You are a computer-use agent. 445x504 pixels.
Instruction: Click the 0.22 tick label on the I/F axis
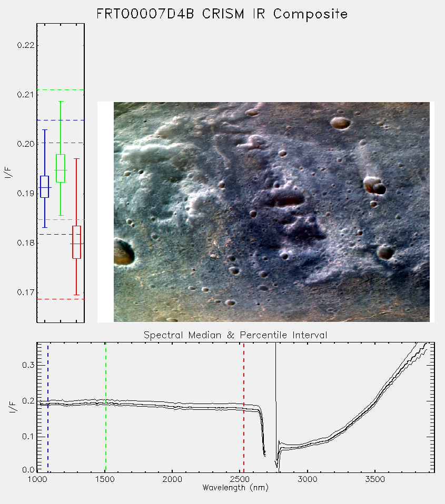(25, 45)
